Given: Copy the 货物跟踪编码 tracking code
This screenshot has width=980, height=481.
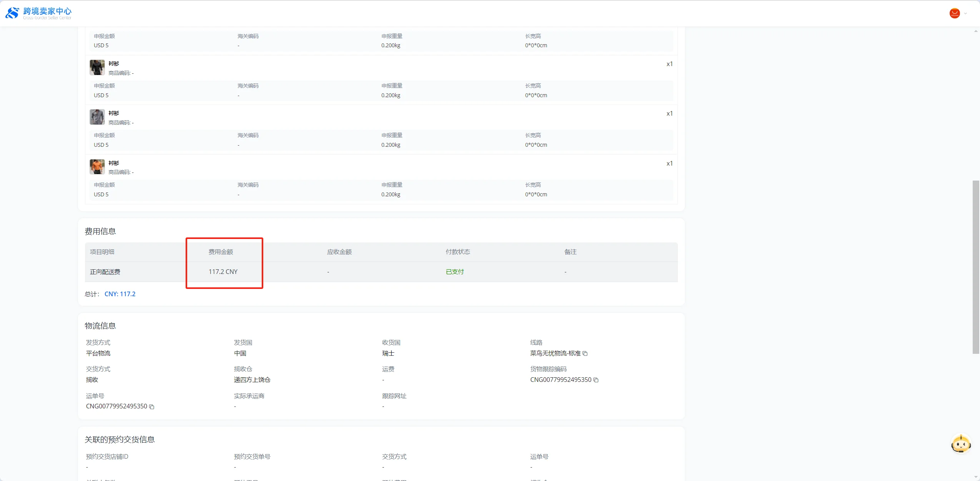Looking at the screenshot, I should pos(596,380).
